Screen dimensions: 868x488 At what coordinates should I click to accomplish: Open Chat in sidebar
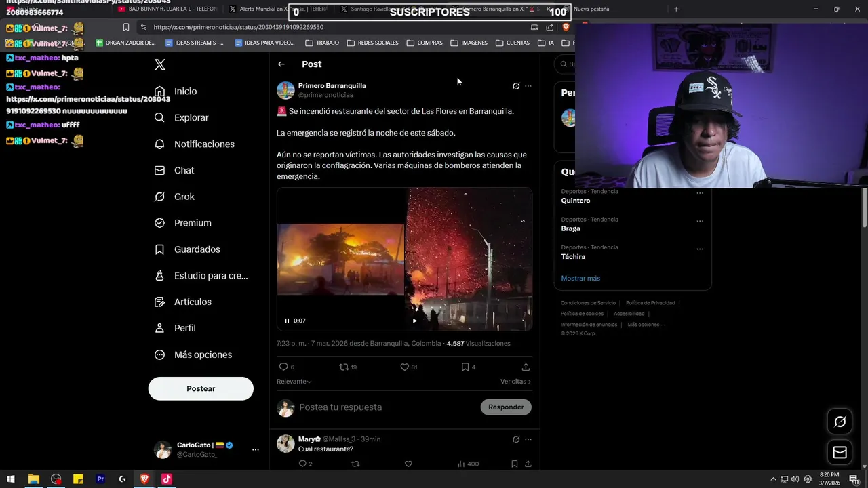click(174, 171)
